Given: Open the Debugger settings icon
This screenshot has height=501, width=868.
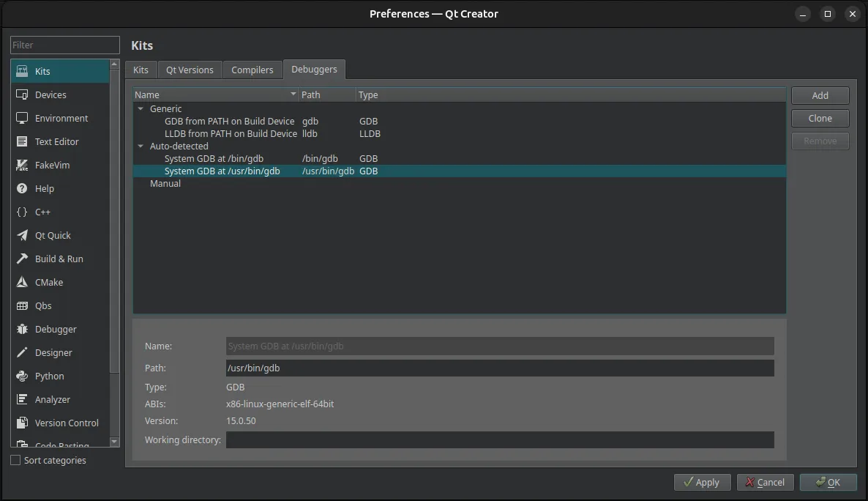Looking at the screenshot, I should (x=23, y=329).
